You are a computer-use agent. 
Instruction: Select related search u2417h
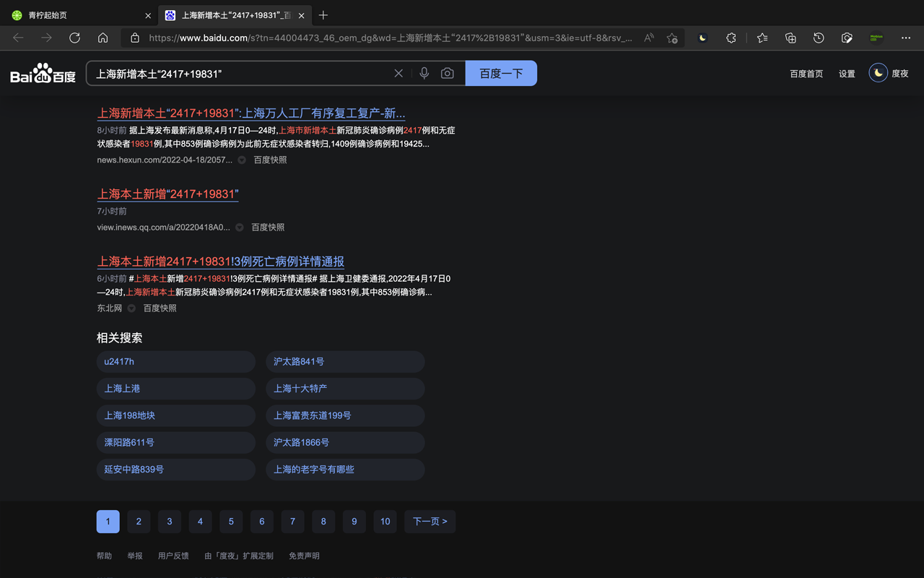pos(176,361)
